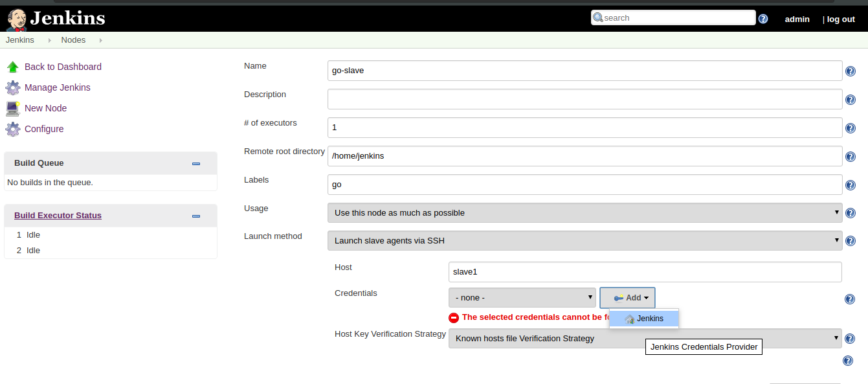Collapse the Build Executor Status panel
Viewport: 868px width, 384px height.
click(196, 216)
